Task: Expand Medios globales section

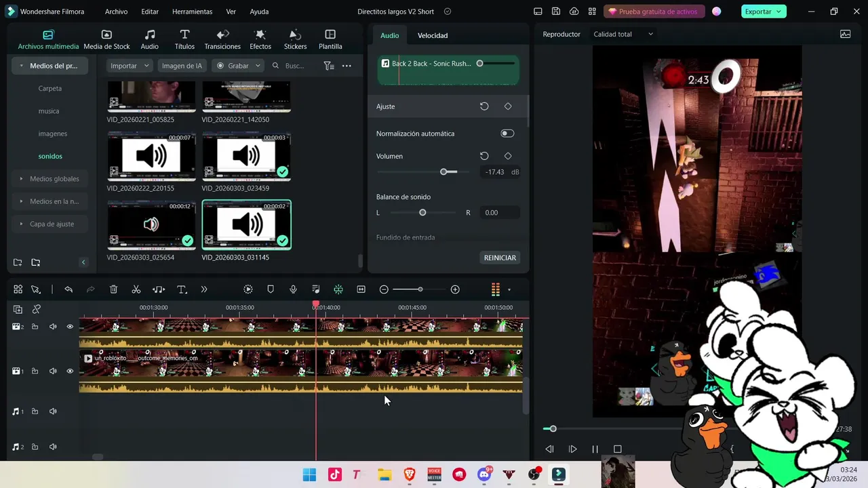Action: tap(22, 179)
